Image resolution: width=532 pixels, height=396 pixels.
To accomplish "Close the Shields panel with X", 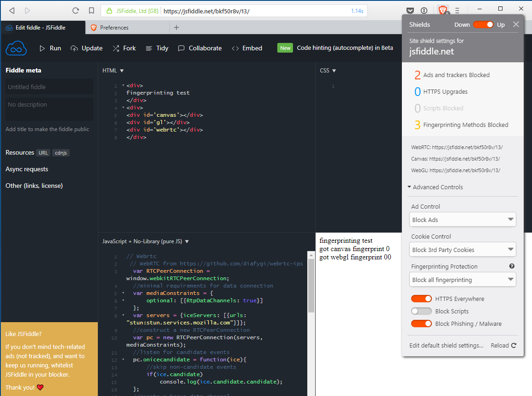I will (516, 24).
